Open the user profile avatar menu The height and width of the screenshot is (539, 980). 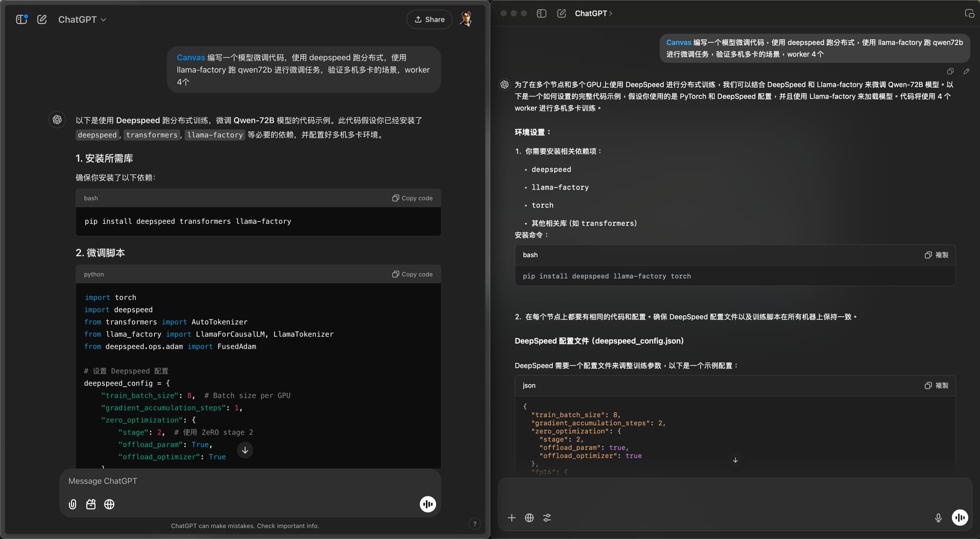(x=465, y=19)
